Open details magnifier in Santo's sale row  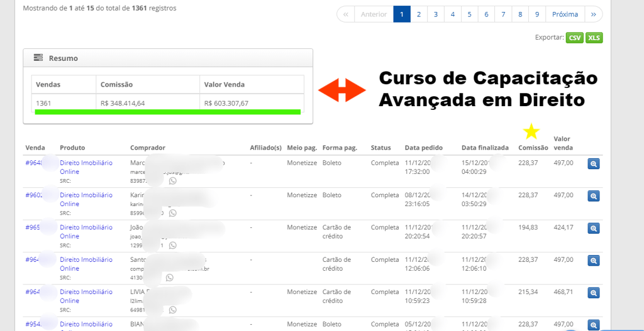[x=594, y=261]
